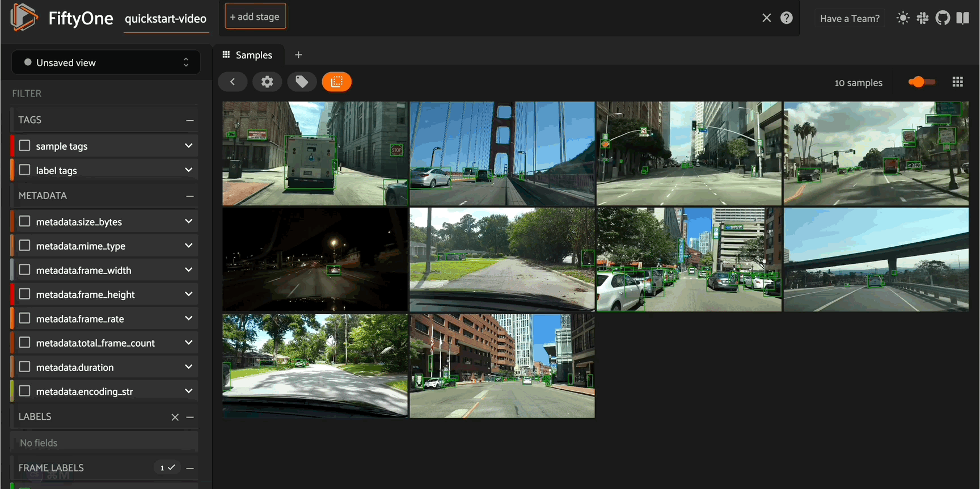Viewport: 980px width, 489px height.
Task: Clear LABELS group with X icon
Action: 175,417
